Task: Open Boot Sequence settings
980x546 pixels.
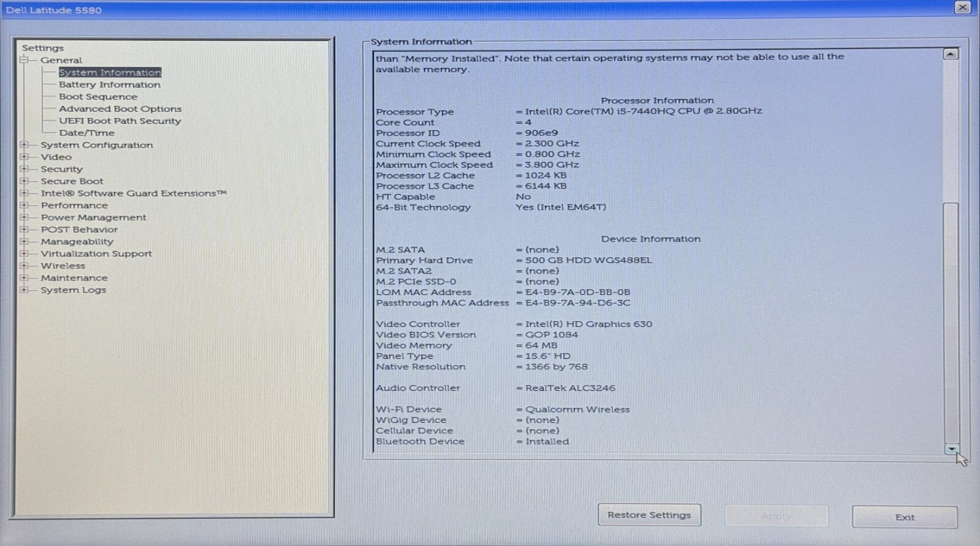Action: click(98, 97)
